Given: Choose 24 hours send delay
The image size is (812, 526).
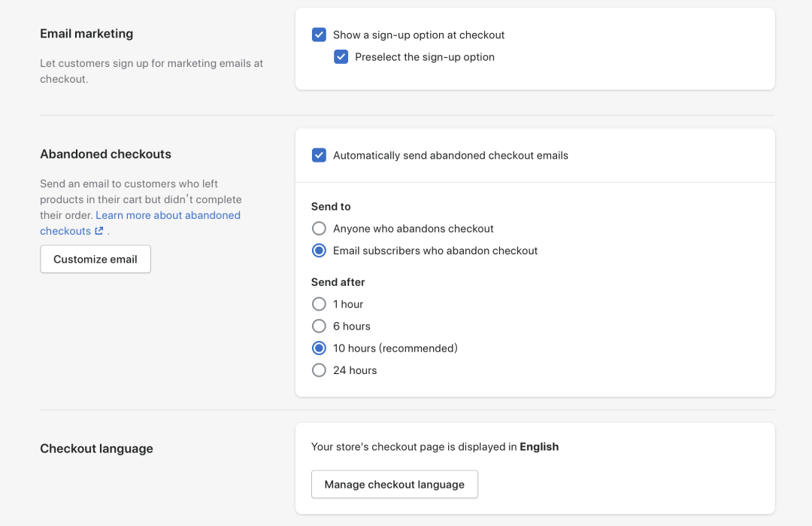Looking at the screenshot, I should 319,370.
